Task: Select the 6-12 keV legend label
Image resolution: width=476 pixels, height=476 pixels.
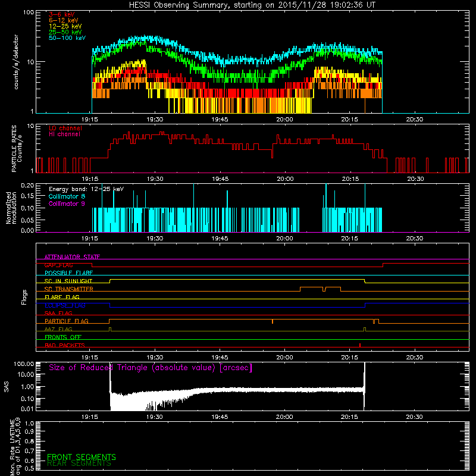Action: pyautogui.click(x=64, y=20)
